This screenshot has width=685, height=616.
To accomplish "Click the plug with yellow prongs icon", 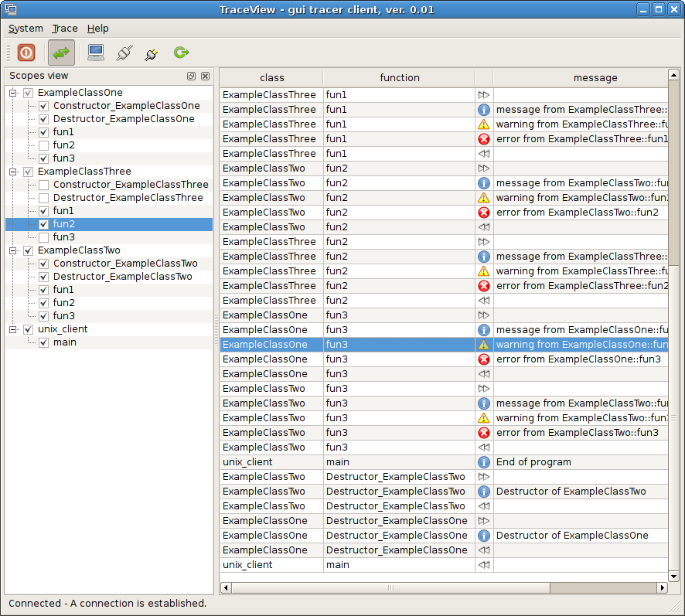I will point(152,53).
